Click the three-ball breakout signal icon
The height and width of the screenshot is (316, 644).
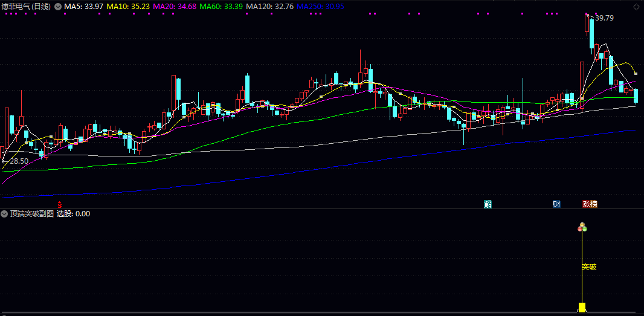tap(582, 228)
